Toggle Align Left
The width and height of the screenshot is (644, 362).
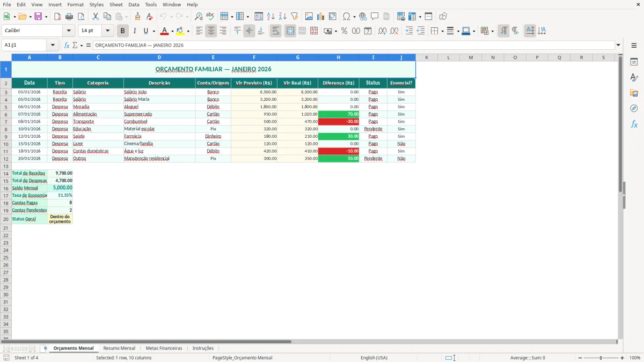coord(199,31)
